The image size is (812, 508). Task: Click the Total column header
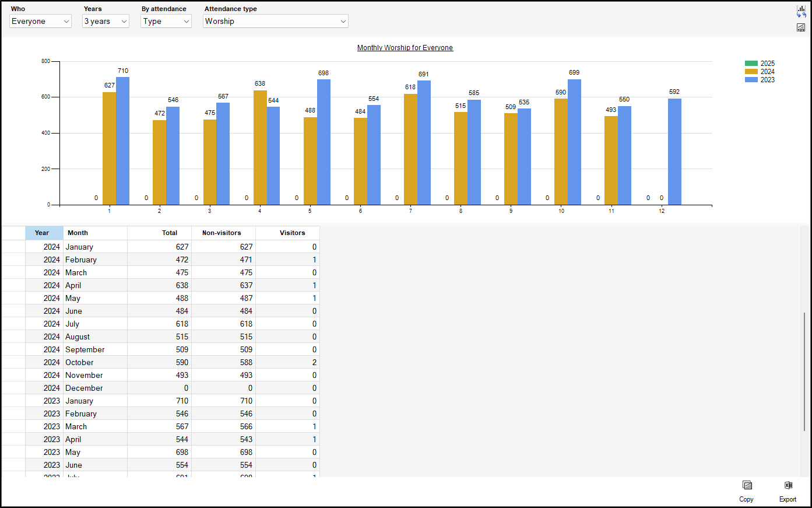169,233
